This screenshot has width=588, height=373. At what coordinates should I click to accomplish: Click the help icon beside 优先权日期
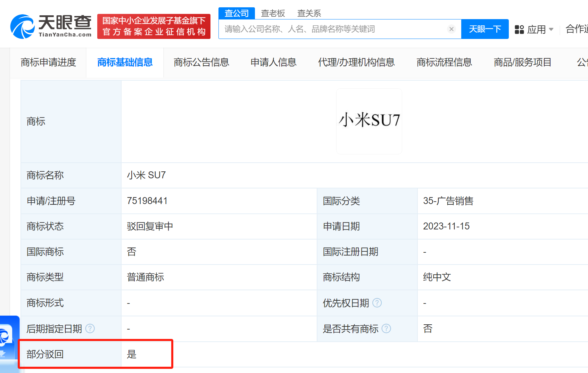coord(377,303)
